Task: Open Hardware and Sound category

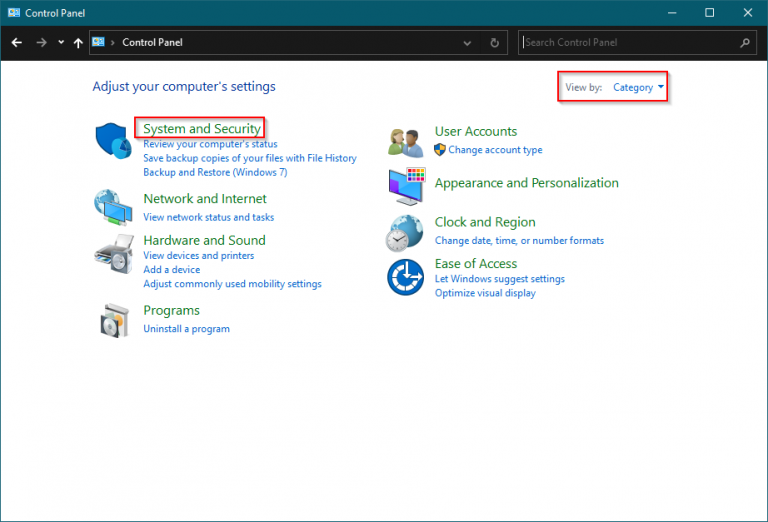Action: click(204, 240)
